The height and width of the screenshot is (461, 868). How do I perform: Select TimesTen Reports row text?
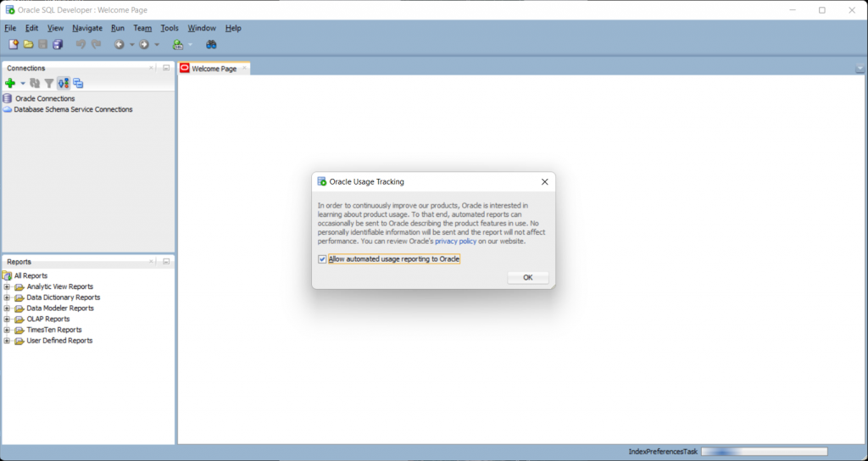54,330
